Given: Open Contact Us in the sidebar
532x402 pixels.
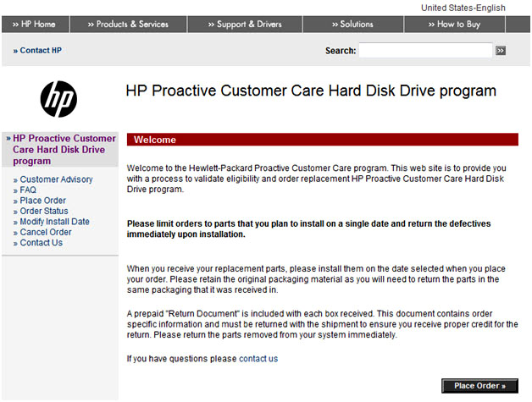Looking at the screenshot, I should 42,243.
